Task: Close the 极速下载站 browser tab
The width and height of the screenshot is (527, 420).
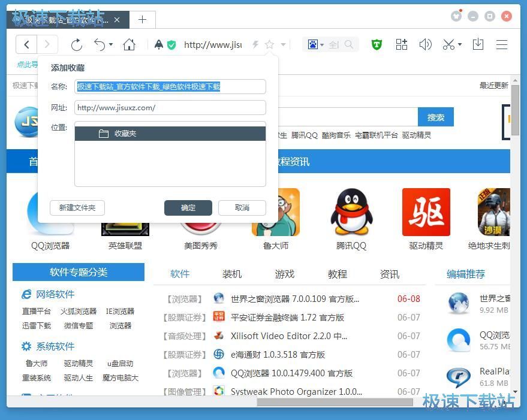Action: click(117, 20)
